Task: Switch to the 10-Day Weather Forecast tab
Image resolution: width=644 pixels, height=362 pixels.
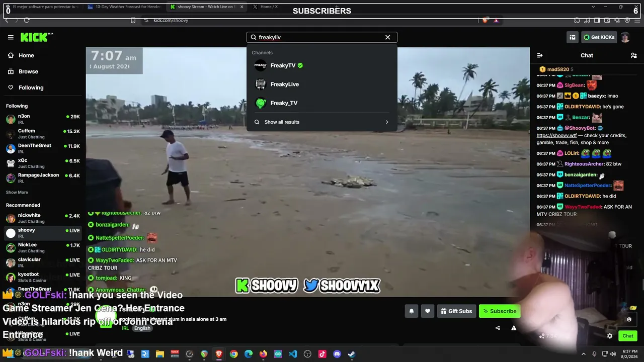Action: (124, 7)
